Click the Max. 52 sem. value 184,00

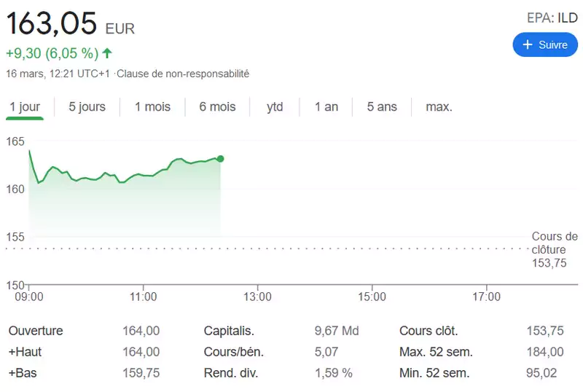click(545, 352)
